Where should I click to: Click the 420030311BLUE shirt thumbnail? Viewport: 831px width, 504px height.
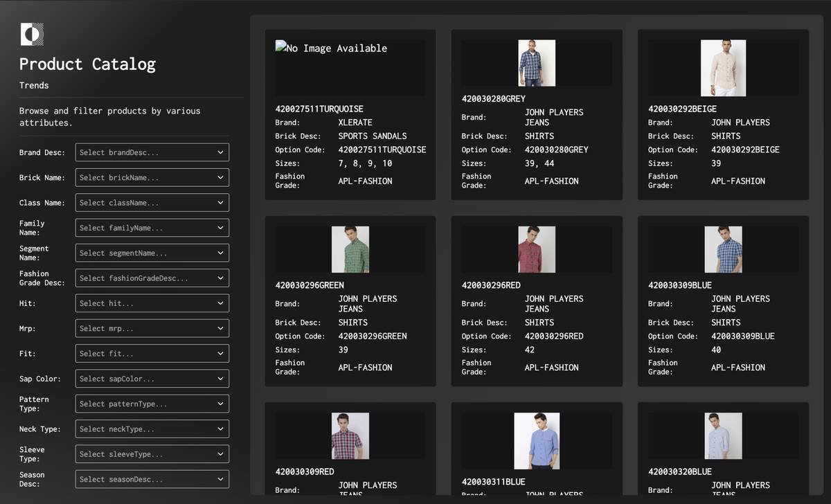click(537, 441)
